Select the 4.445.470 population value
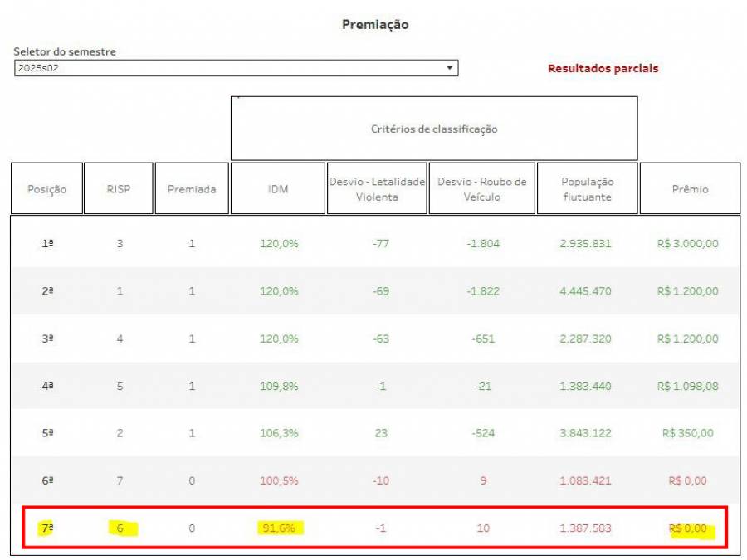This screenshot has width=747, height=560. pyautogui.click(x=587, y=291)
